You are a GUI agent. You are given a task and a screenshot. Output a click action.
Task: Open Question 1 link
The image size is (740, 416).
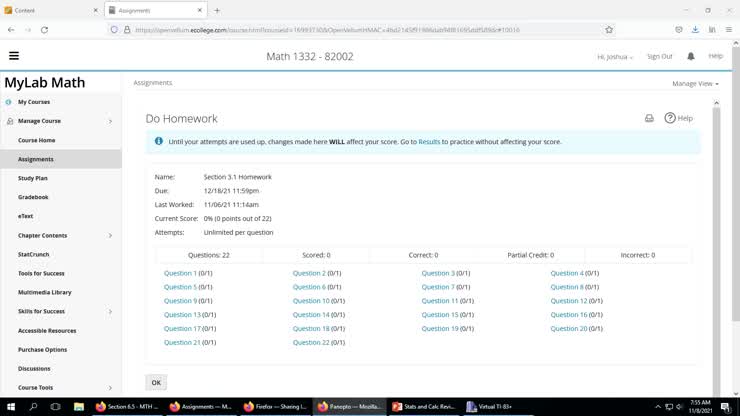(180, 273)
